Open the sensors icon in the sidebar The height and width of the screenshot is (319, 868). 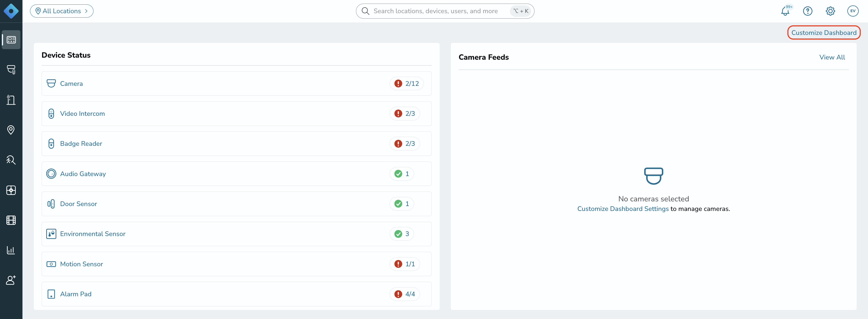11,190
